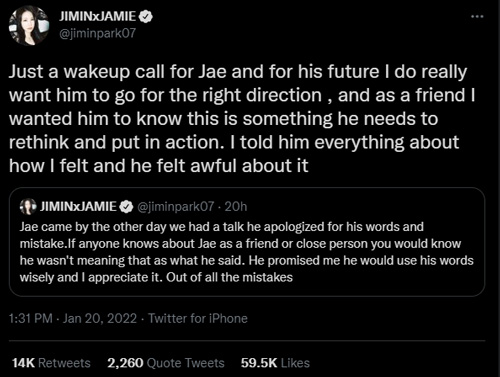The image size is (500, 377).
Task: Open the JIMINxJAMIE display name link
Action: pyautogui.click(x=98, y=16)
